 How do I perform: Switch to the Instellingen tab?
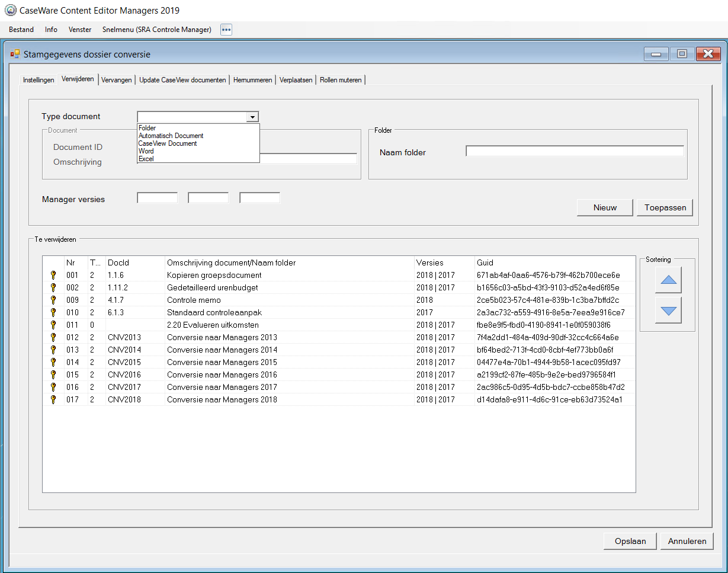pos(39,80)
